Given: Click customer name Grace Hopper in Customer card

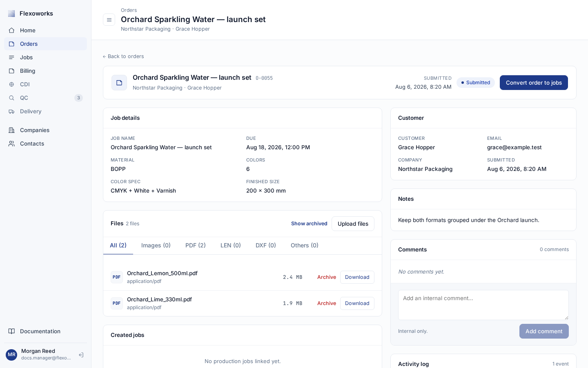Looking at the screenshot, I should (416, 147).
